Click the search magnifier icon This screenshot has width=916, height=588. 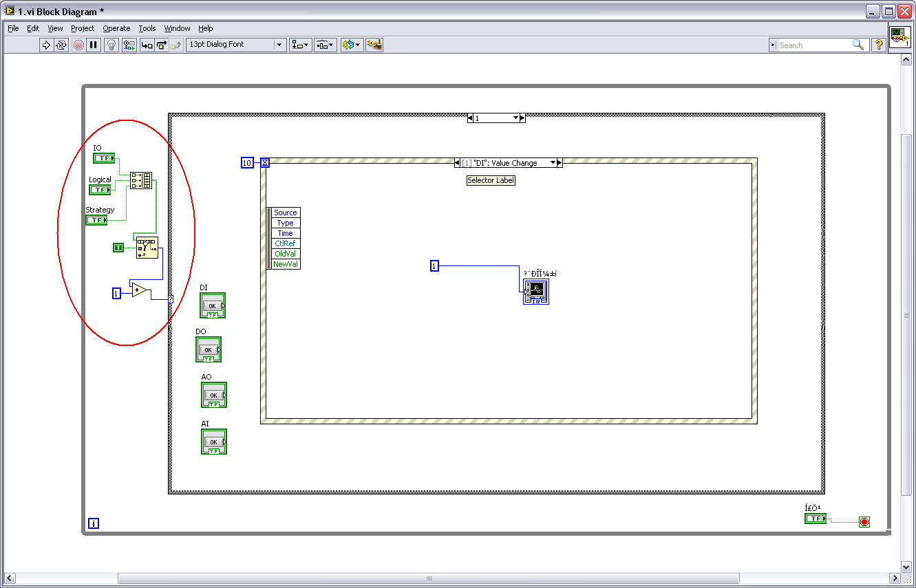(x=858, y=45)
